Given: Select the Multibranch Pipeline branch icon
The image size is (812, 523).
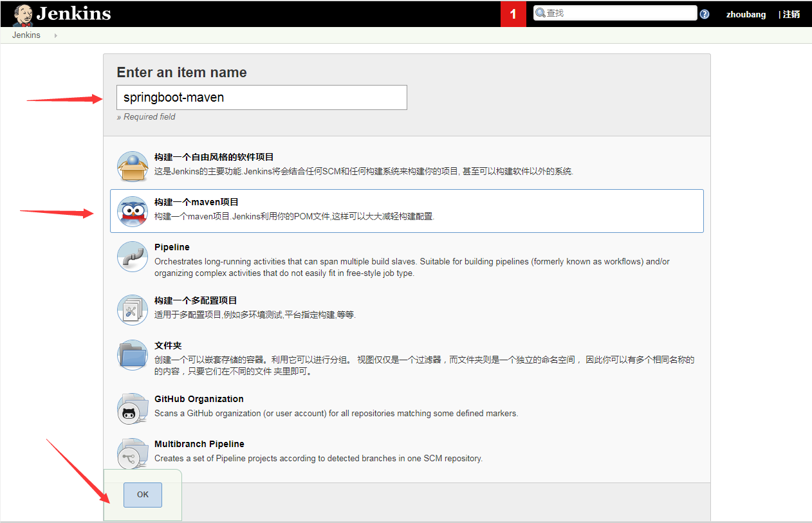Looking at the screenshot, I should (x=133, y=454).
